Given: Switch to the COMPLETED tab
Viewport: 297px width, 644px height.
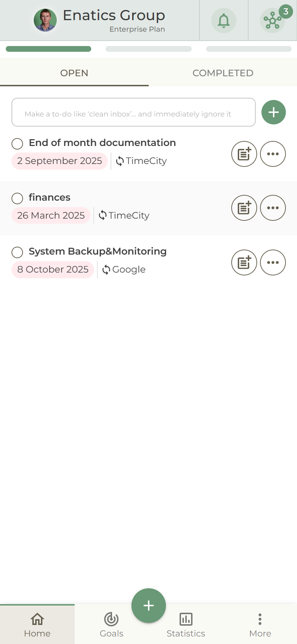Looking at the screenshot, I should pos(223,73).
